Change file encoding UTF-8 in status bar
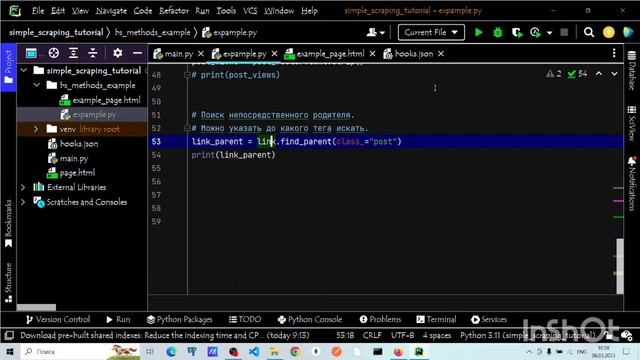Viewport: 640px width, 360px height. point(402,336)
